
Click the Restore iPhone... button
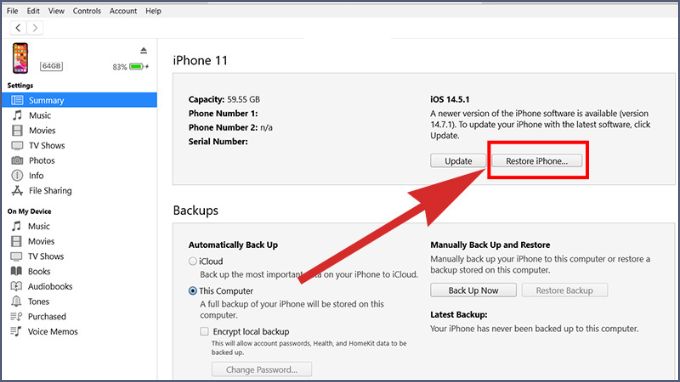(536, 161)
